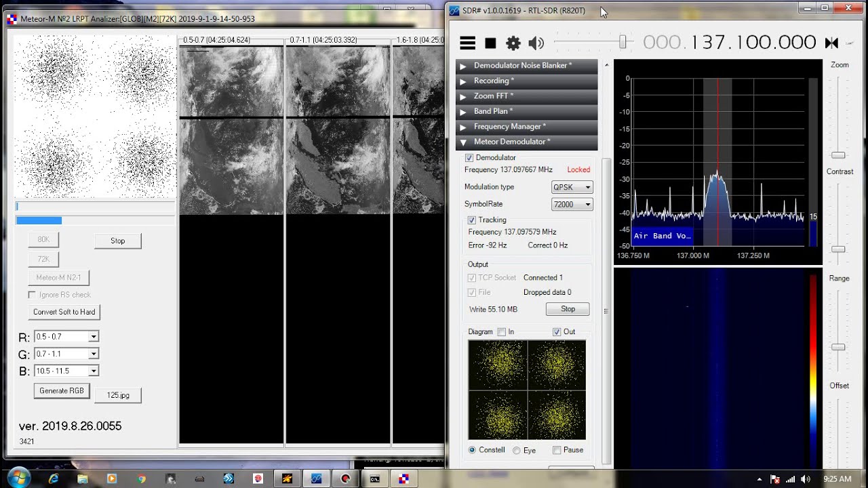Click the SDR# volume slider handle
The height and width of the screenshot is (488, 868).
(x=623, y=42)
